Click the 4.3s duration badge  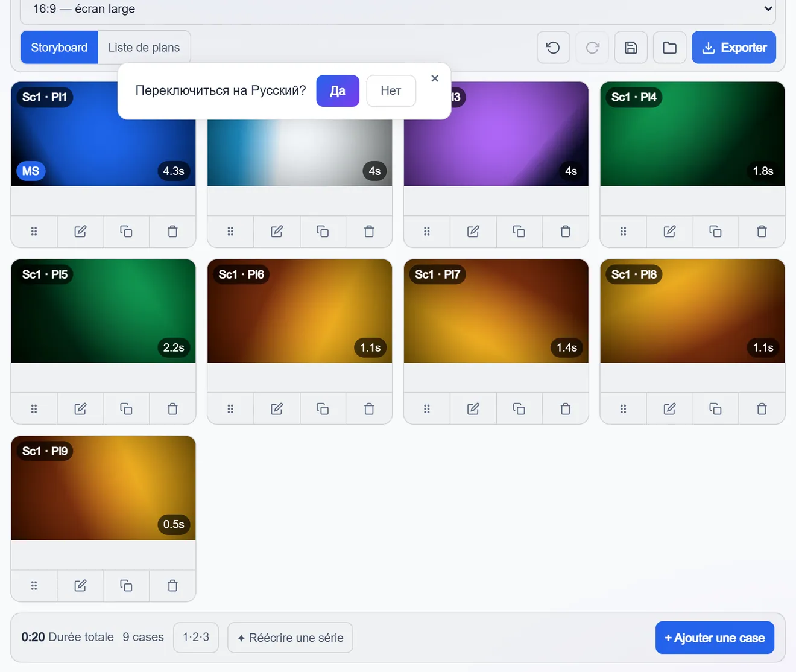(x=174, y=171)
